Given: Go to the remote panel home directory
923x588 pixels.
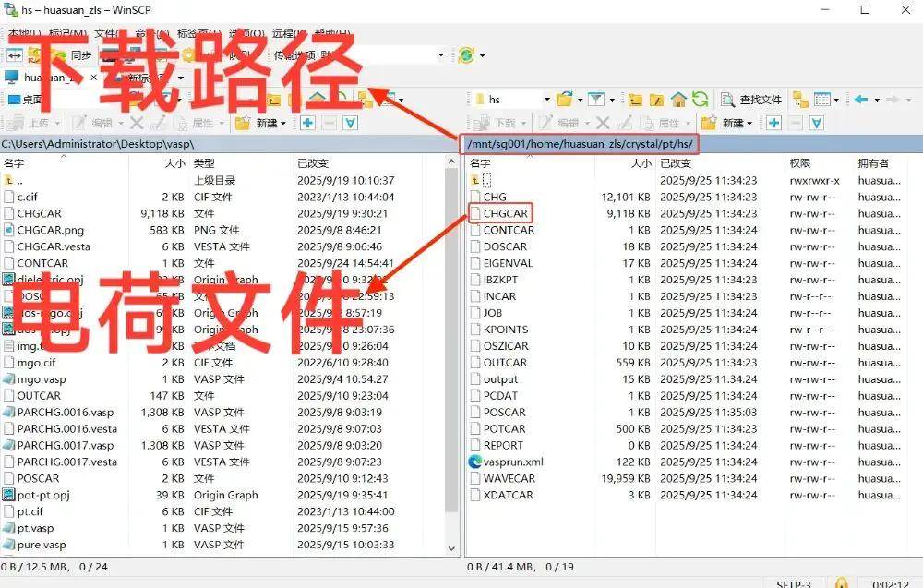Looking at the screenshot, I should pos(678,100).
